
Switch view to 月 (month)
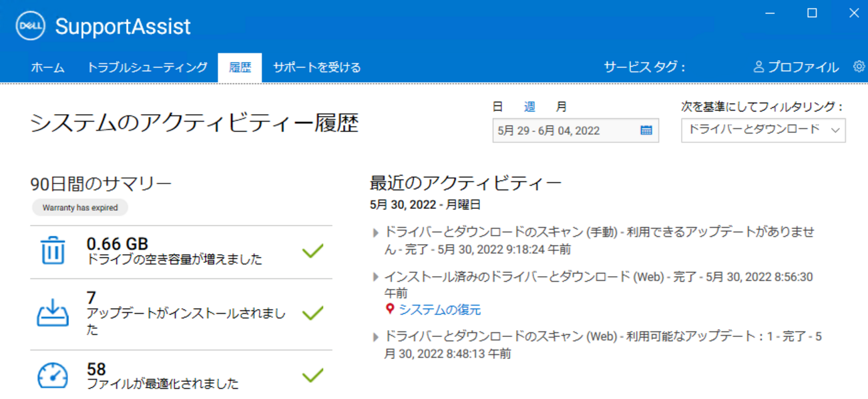[562, 106]
